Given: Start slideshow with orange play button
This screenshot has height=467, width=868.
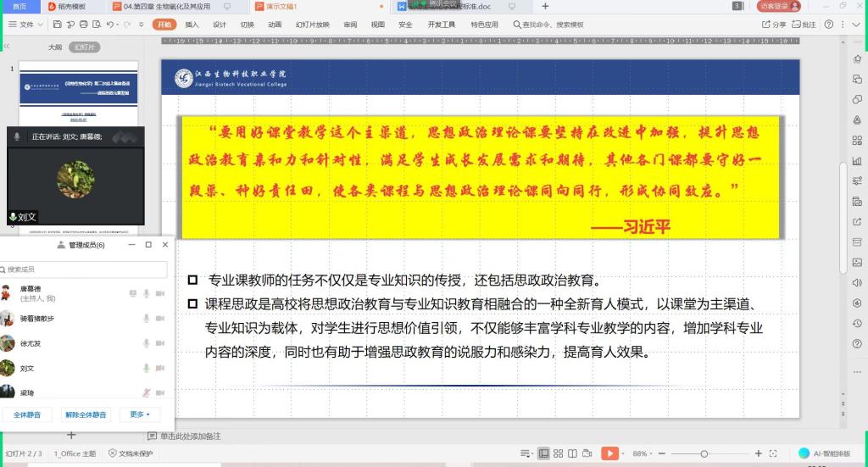Looking at the screenshot, I should 609,453.
